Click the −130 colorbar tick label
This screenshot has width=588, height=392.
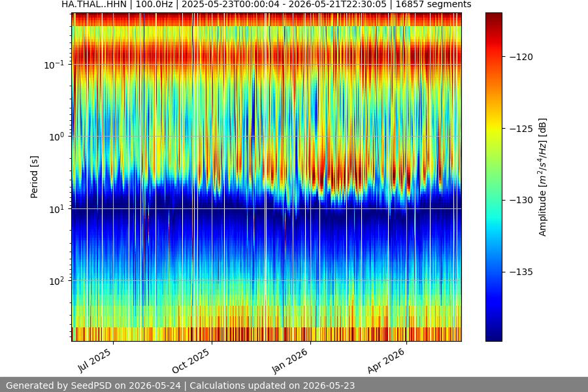click(x=521, y=201)
